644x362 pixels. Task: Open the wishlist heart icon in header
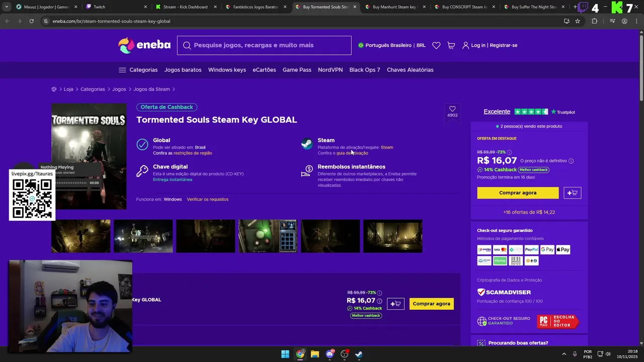pos(436,45)
